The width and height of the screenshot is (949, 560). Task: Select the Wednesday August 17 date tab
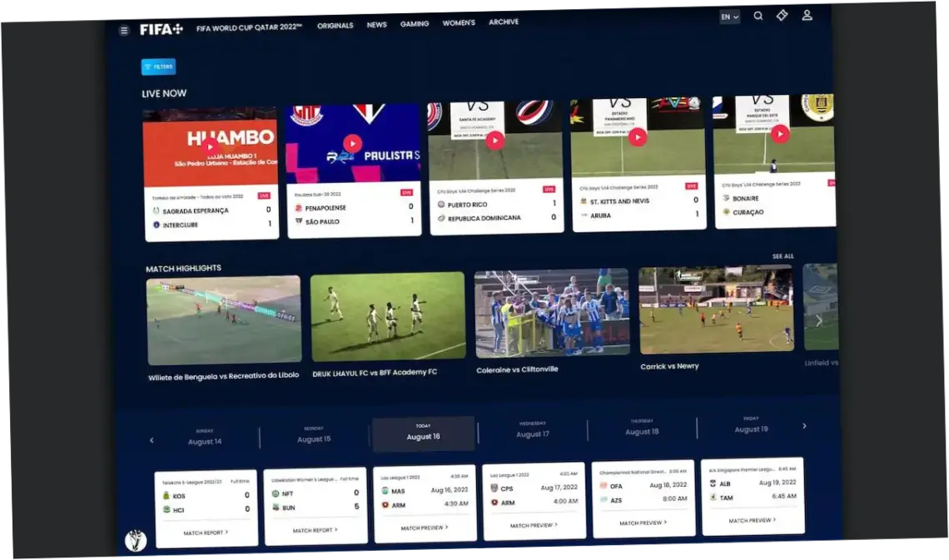point(533,430)
